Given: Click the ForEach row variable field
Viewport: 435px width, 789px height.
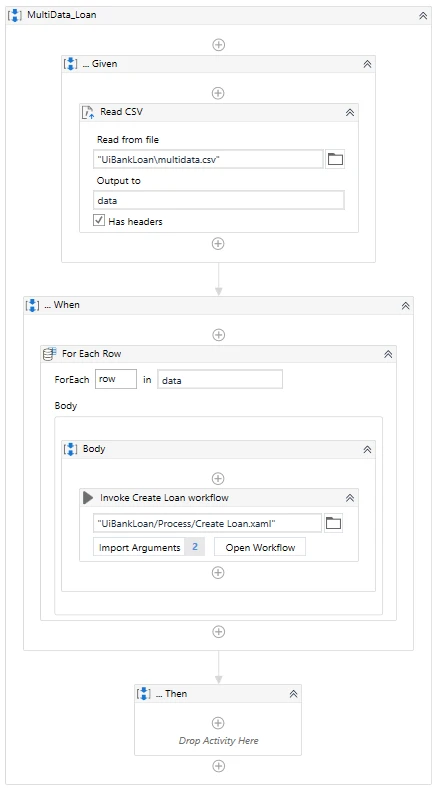Looking at the screenshot, I should tap(116, 379).
